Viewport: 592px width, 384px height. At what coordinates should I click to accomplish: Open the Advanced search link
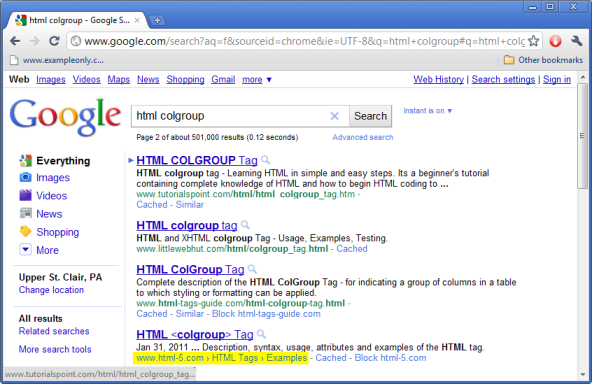362,137
